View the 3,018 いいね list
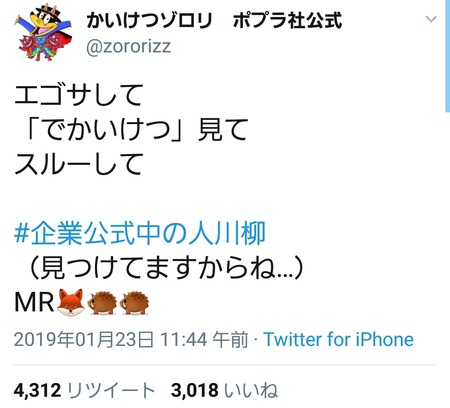Screen dimensions: 450x408 pyautogui.click(x=224, y=391)
